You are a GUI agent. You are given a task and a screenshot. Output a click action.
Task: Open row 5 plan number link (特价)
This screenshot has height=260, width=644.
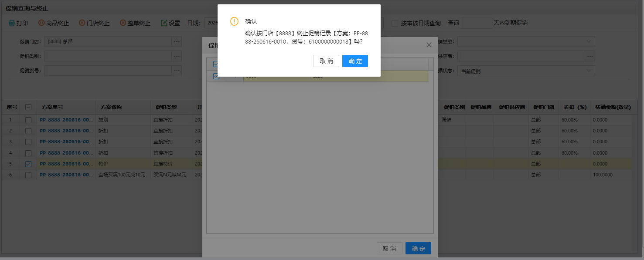point(66,164)
